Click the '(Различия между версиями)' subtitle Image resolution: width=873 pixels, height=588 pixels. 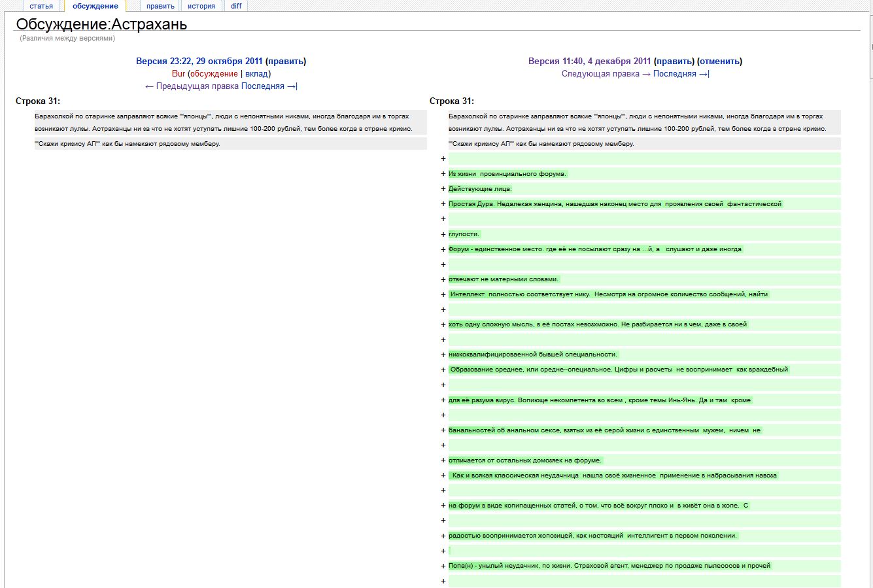[67, 39]
